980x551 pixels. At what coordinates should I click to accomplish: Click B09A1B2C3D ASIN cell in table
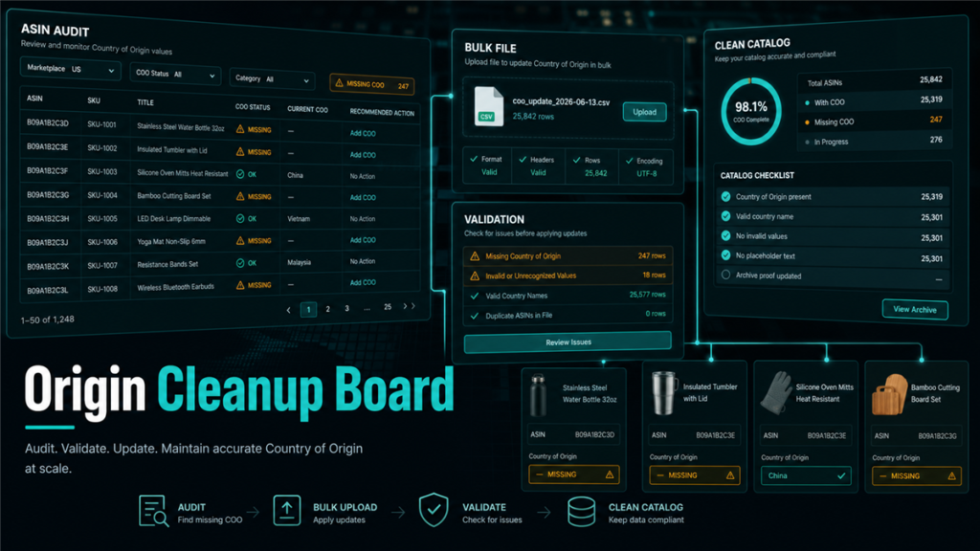(48, 123)
